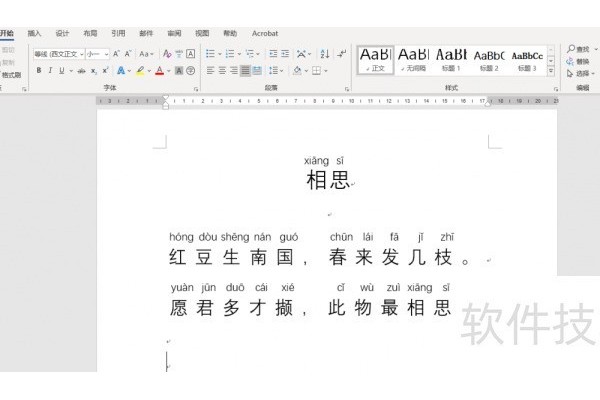The image size is (600, 400).
Task: Toggle subscript formatting
Action: tap(94, 71)
